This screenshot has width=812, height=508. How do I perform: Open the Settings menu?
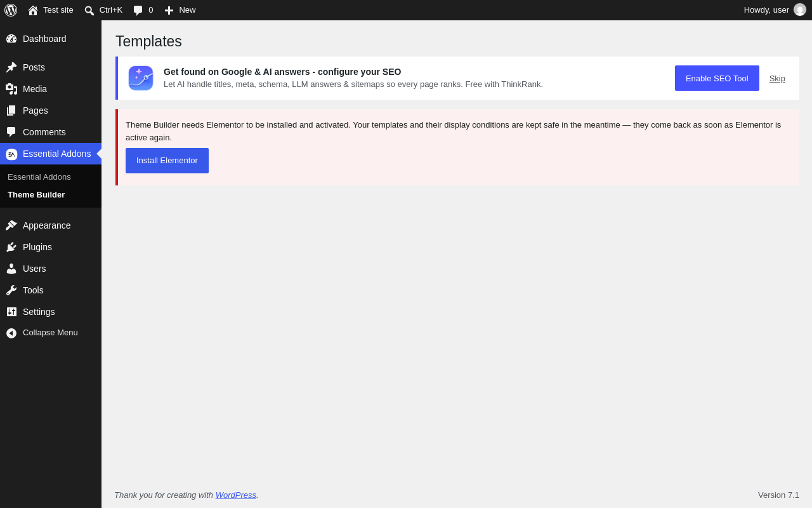(x=51, y=312)
